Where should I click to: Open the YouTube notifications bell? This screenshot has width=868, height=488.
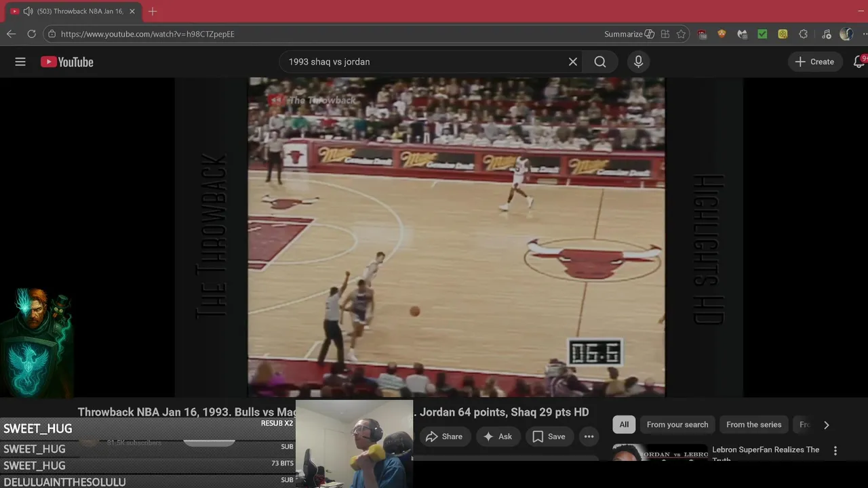tap(859, 62)
